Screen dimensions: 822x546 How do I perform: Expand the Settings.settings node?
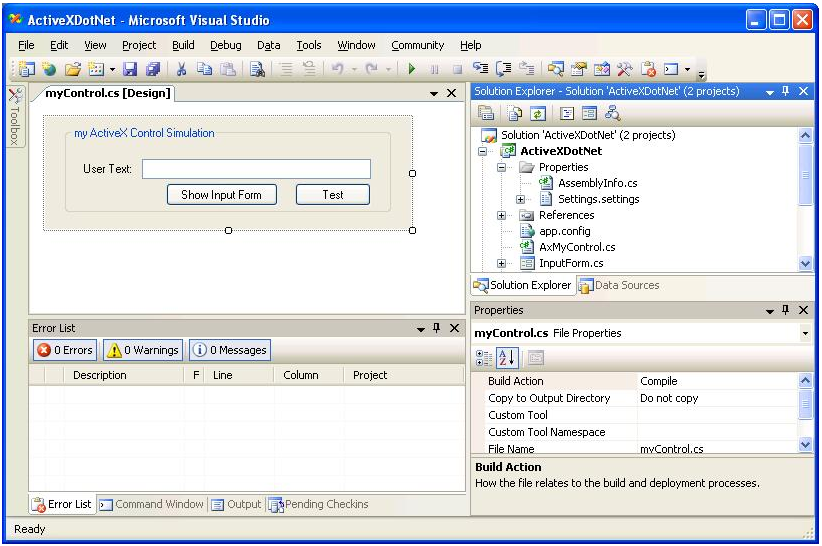point(520,200)
